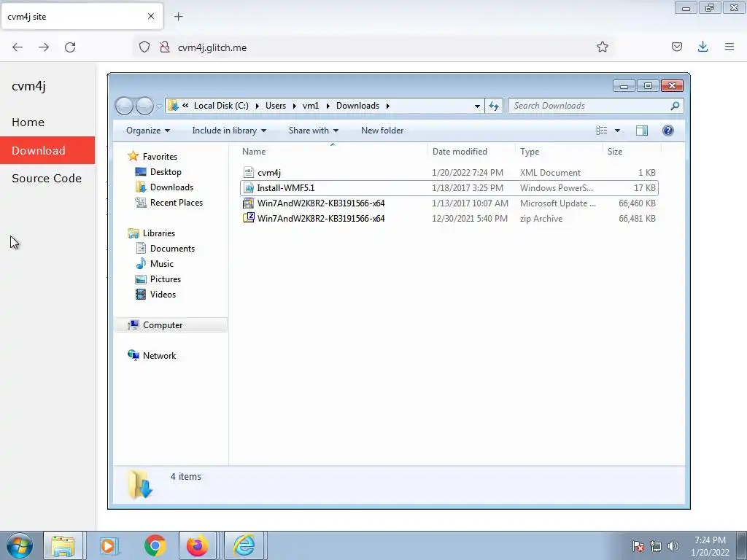Open the tracking protection shield icon
The height and width of the screenshot is (560, 747).
144,47
